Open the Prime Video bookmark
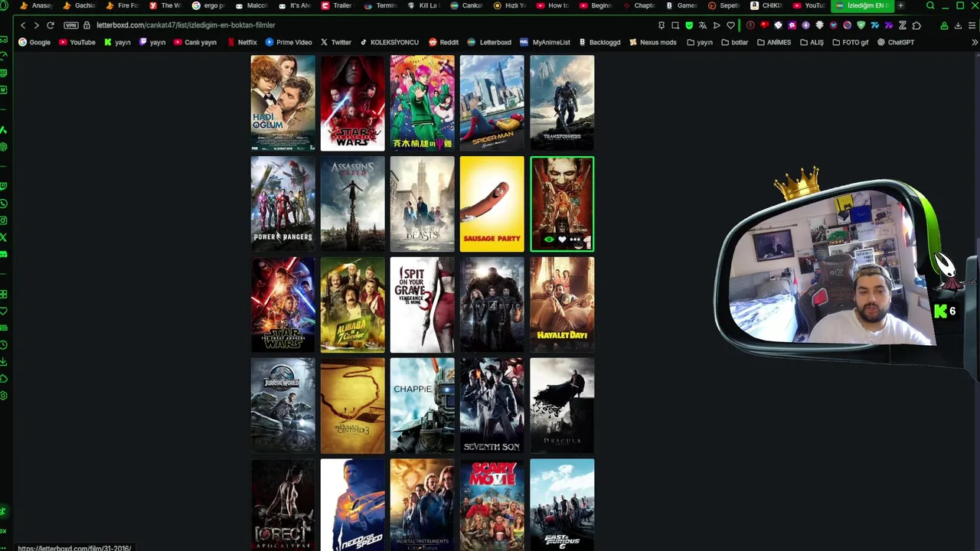Screen dimensions: 980x551 (x=289, y=42)
